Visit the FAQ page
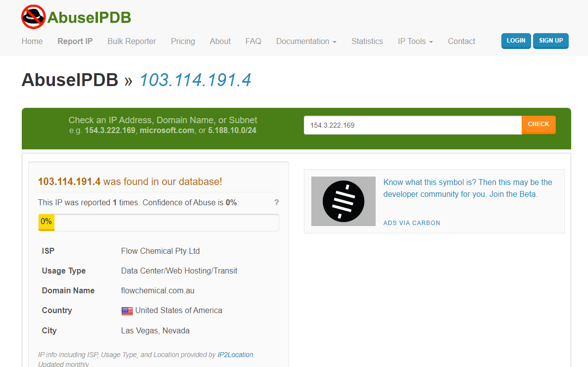The height and width of the screenshot is (367, 588). [x=253, y=41]
